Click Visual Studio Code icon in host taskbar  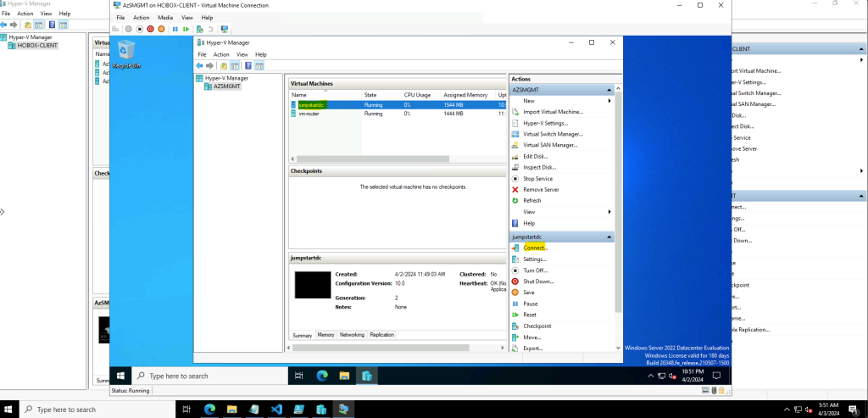(x=276, y=410)
